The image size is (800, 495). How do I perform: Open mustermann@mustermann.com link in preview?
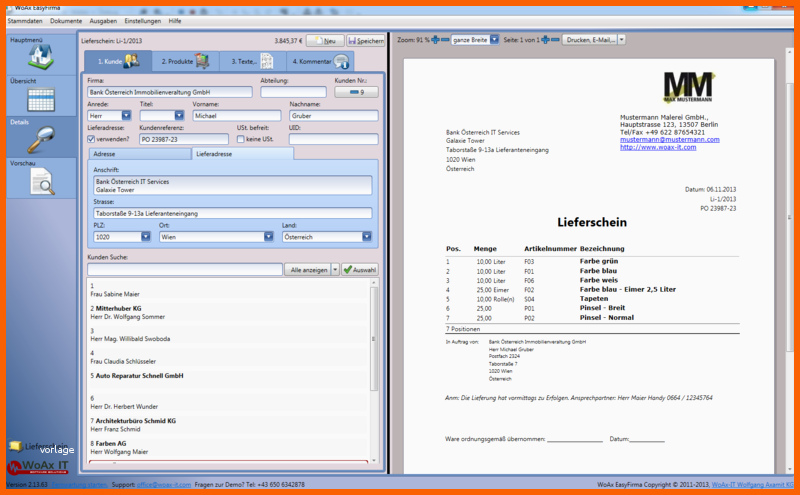669,140
